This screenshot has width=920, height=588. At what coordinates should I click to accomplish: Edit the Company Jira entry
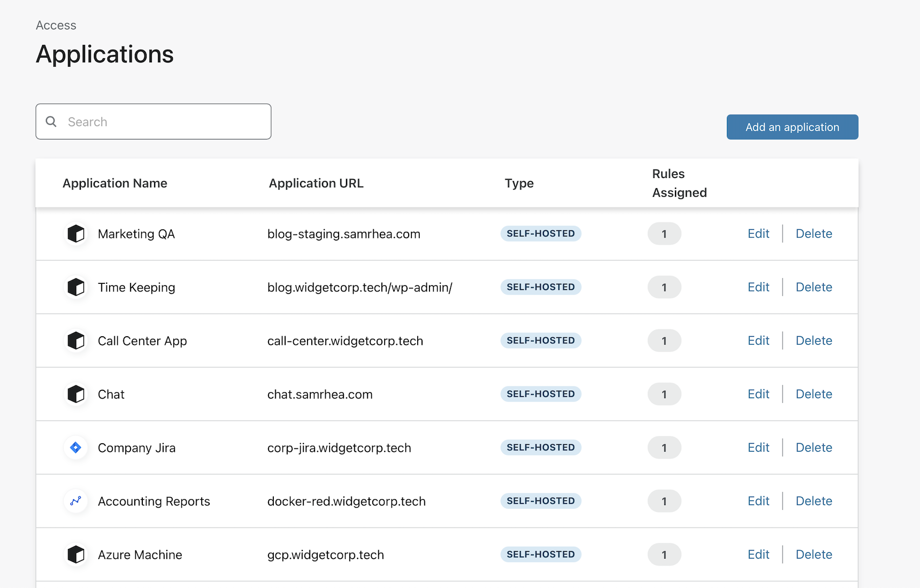[x=758, y=447]
